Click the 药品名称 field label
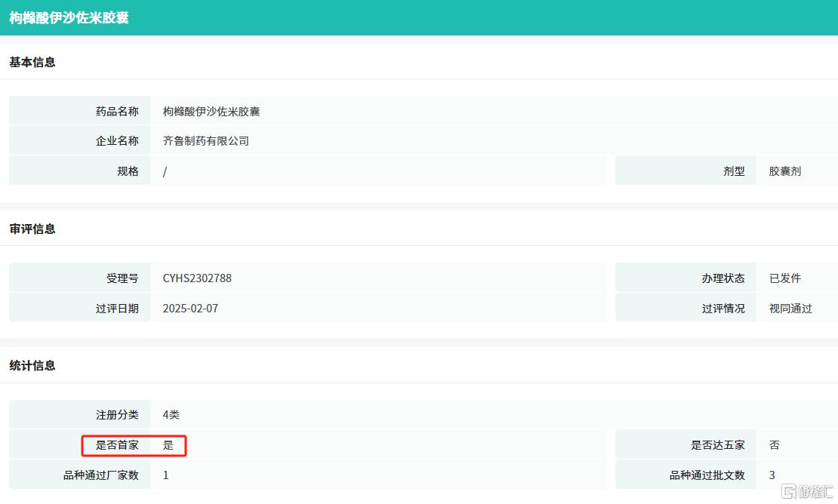The height and width of the screenshot is (504, 838). coord(117,111)
